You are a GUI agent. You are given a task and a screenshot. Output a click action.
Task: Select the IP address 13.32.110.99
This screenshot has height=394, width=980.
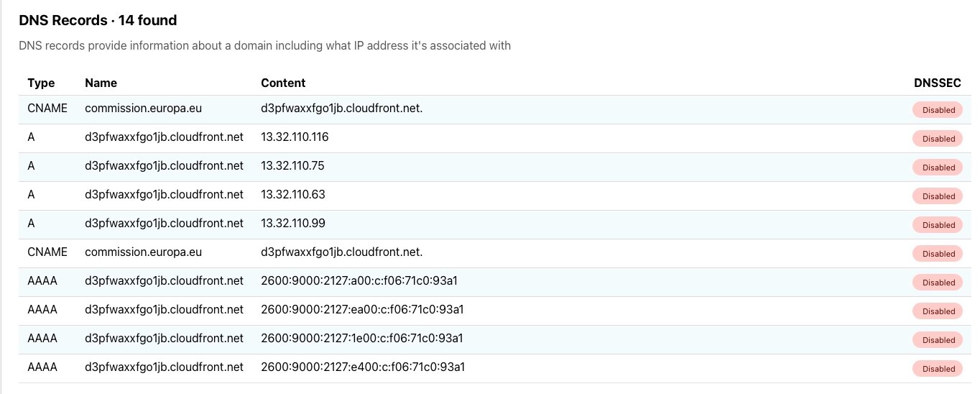[x=292, y=223]
